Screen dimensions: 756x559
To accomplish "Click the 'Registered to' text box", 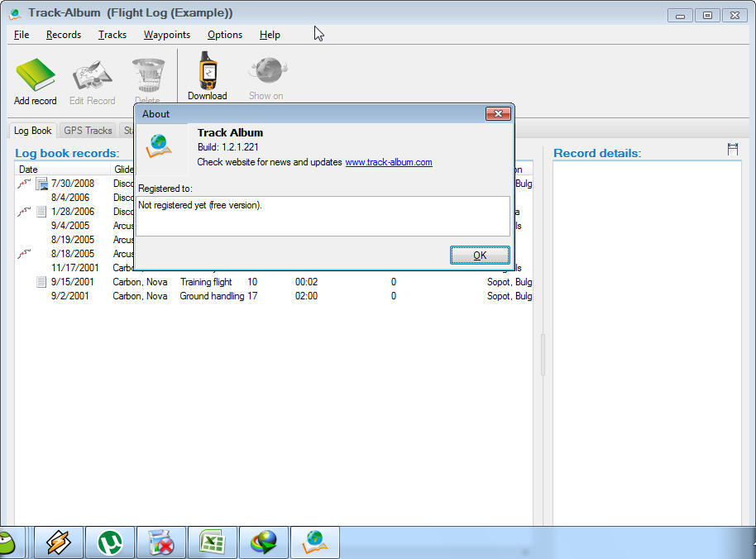I will tap(323, 216).
